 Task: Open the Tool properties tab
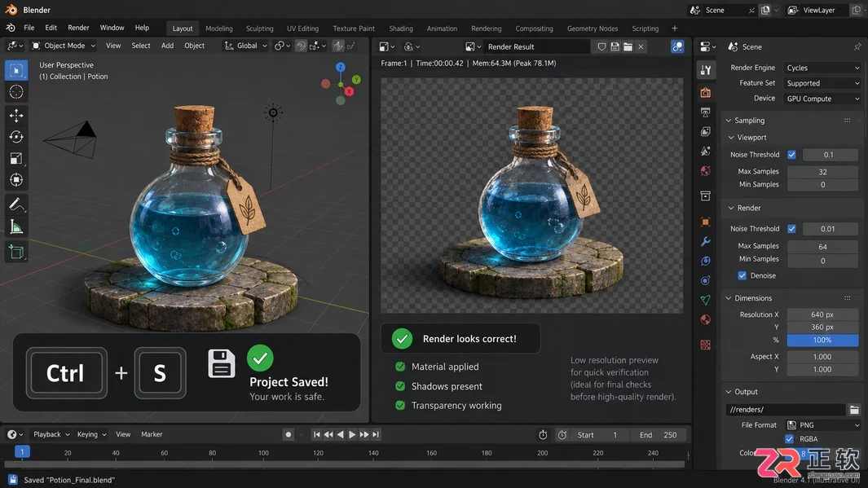[x=705, y=70]
